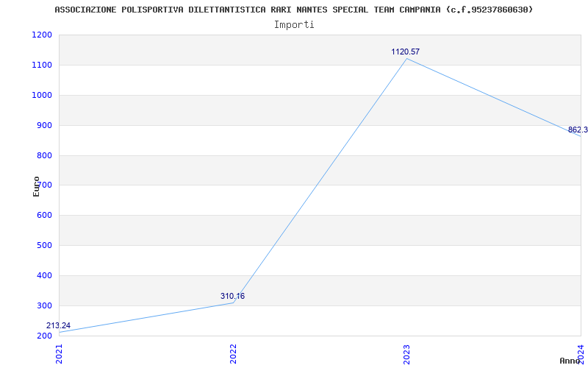
Task: Click the 310.16 data label
Action: point(232,297)
